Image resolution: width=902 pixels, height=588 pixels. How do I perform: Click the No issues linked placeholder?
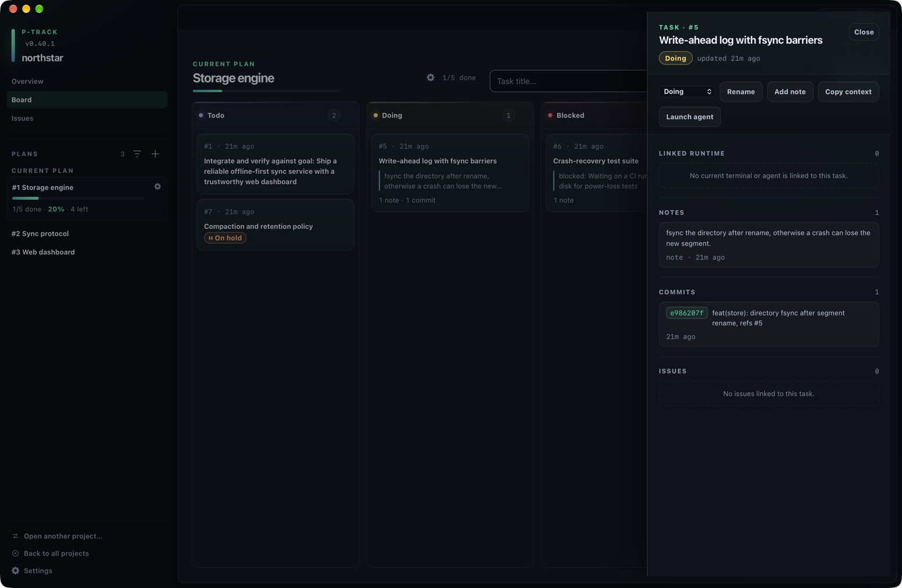pos(768,394)
